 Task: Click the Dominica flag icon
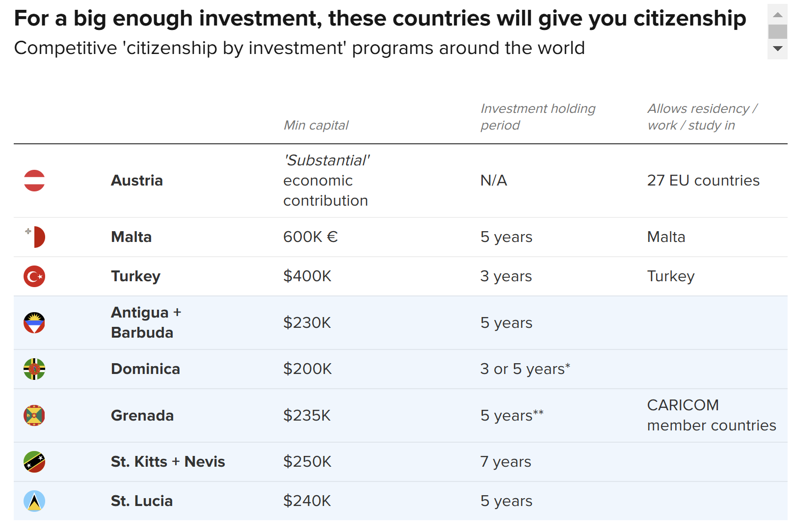click(34, 369)
